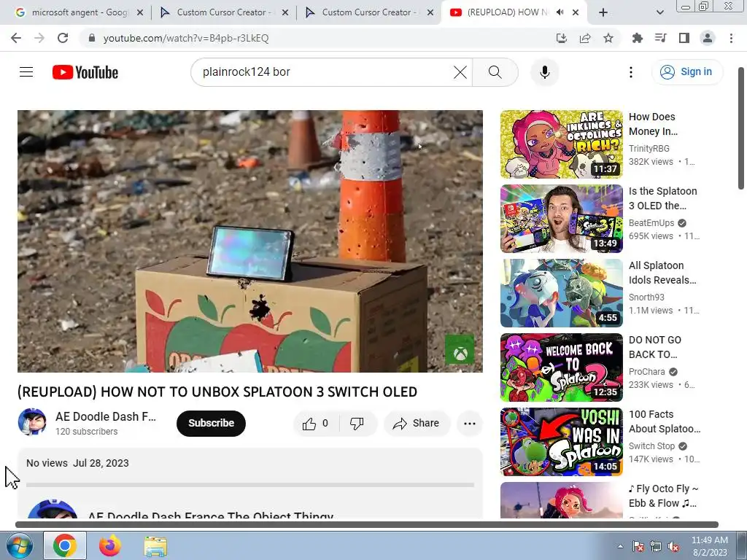Click the Snorth93 channel name

(x=646, y=297)
